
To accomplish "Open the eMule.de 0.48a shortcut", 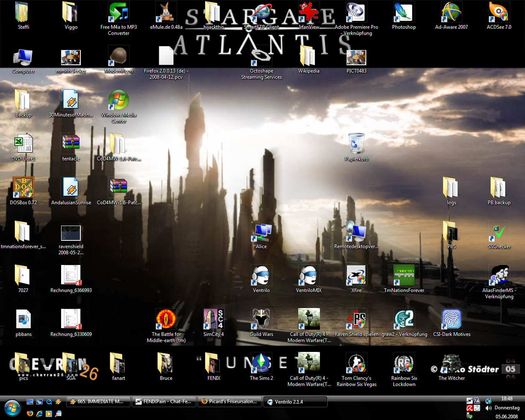I will click(x=166, y=13).
